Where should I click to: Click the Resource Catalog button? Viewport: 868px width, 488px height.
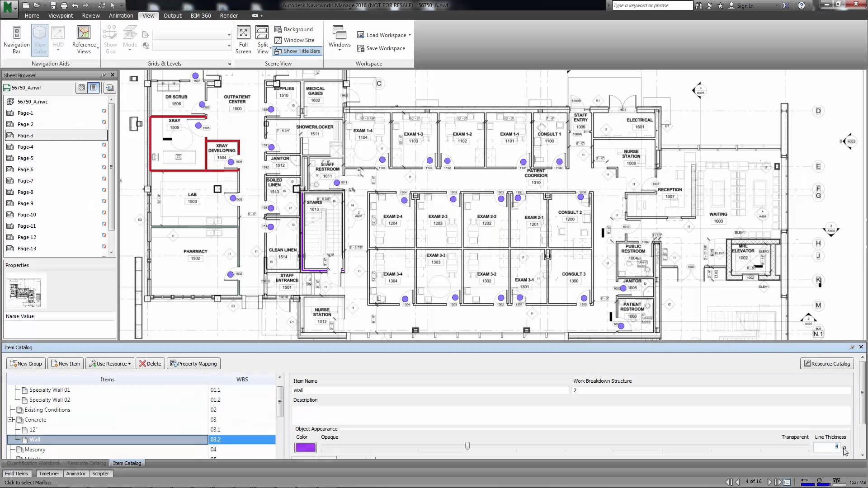pyautogui.click(x=827, y=363)
